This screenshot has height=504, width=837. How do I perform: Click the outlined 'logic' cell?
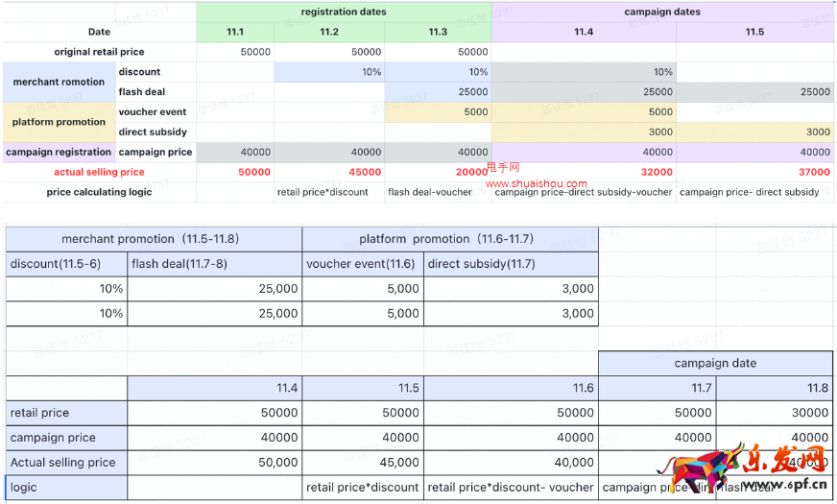[x=66, y=488]
